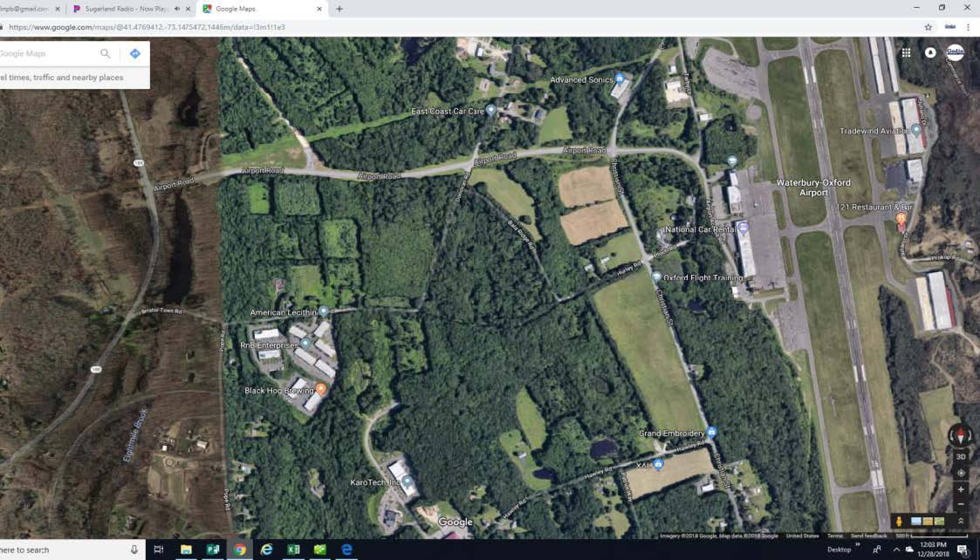Viewport: 980px width, 560px height.
Task: Switch to the Sugarland Radio tab
Action: click(125, 9)
